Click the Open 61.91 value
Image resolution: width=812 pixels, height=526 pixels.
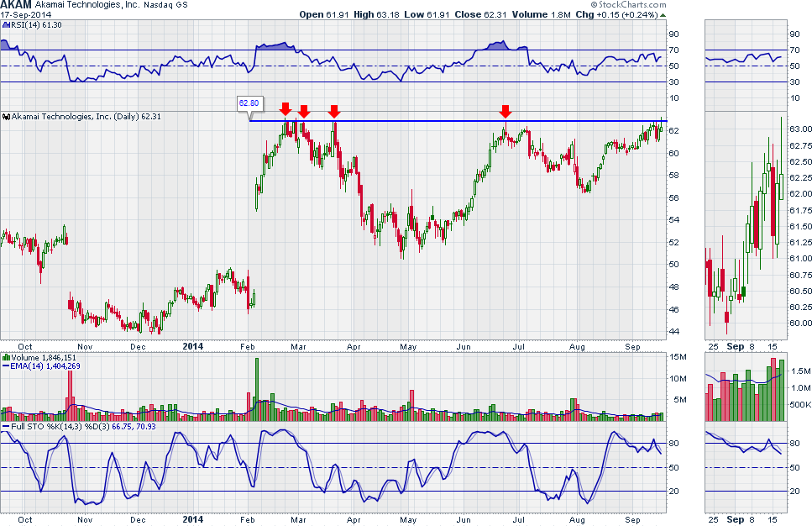323,14
